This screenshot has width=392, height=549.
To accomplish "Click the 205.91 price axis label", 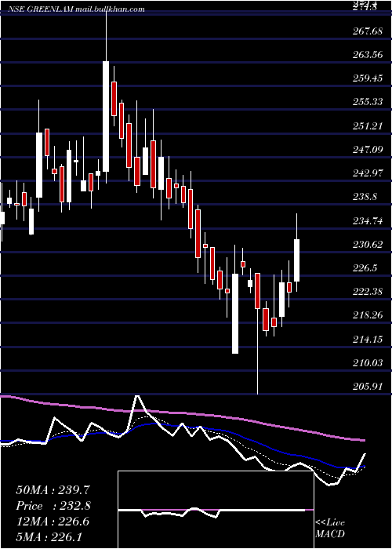I will 367,387.
